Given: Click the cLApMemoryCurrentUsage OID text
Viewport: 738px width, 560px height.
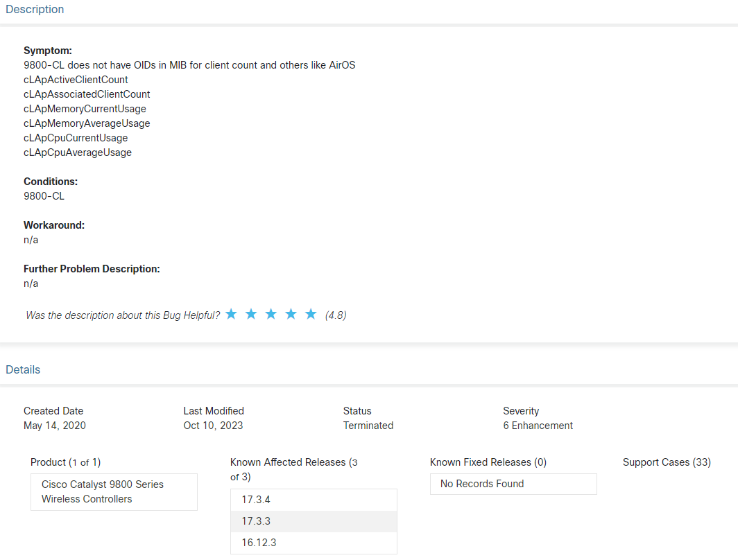Looking at the screenshot, I should pos(85,109).
